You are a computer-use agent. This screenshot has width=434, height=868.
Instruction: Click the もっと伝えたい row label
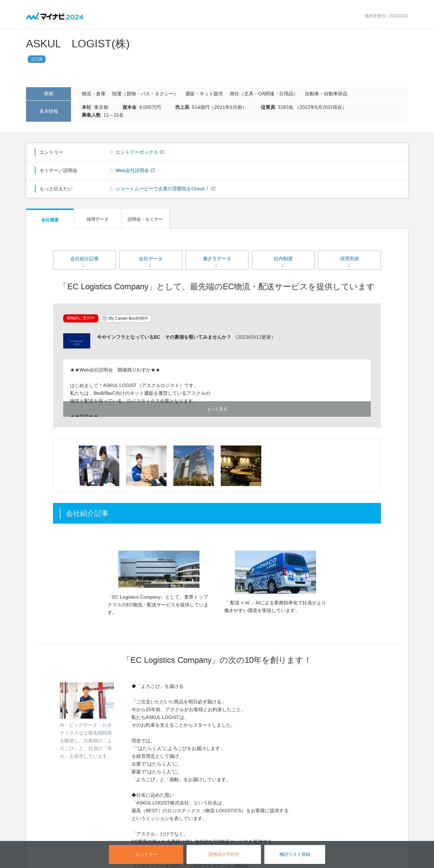(x=56, y=189)
